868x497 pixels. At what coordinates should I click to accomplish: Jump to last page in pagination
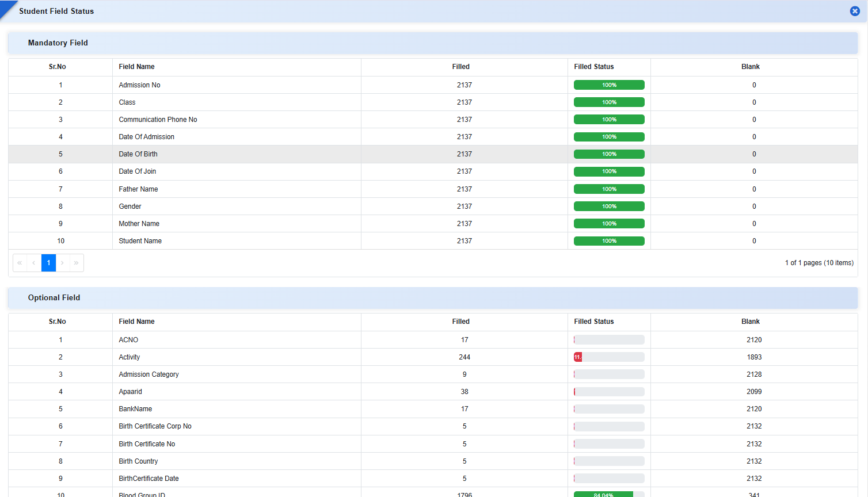[x=77, y=263]
